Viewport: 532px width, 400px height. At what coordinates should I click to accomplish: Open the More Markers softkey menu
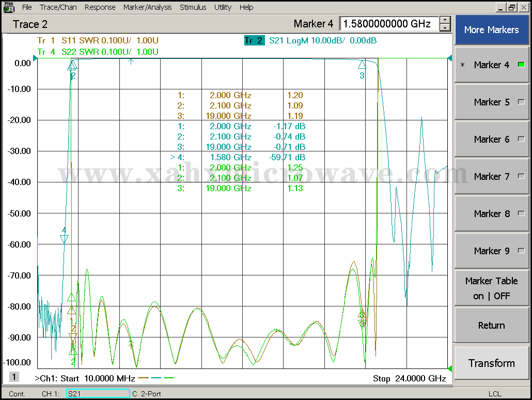tap(491, 29)
